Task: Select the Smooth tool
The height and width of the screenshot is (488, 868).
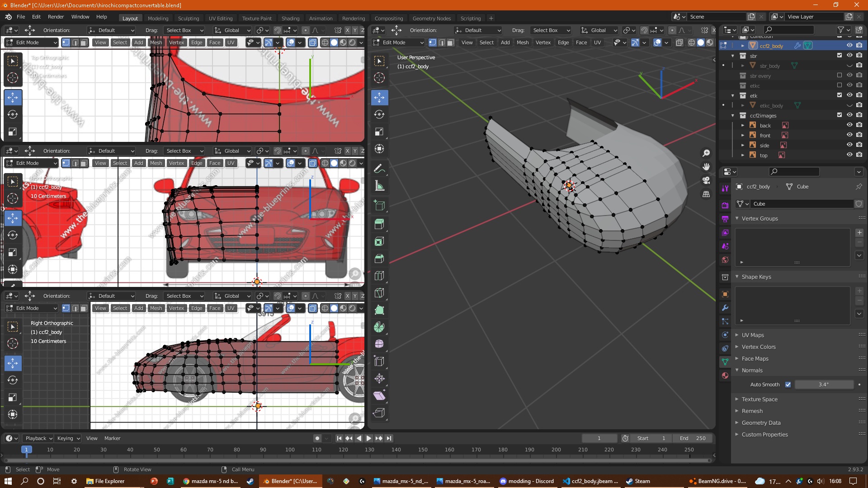Action: click(380, 344)
